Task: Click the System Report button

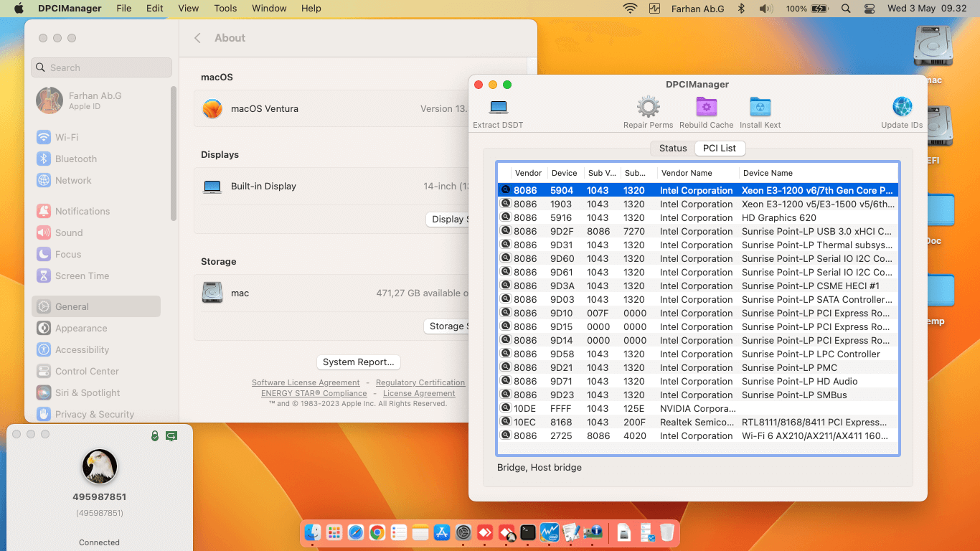Action: coord(358,362)
